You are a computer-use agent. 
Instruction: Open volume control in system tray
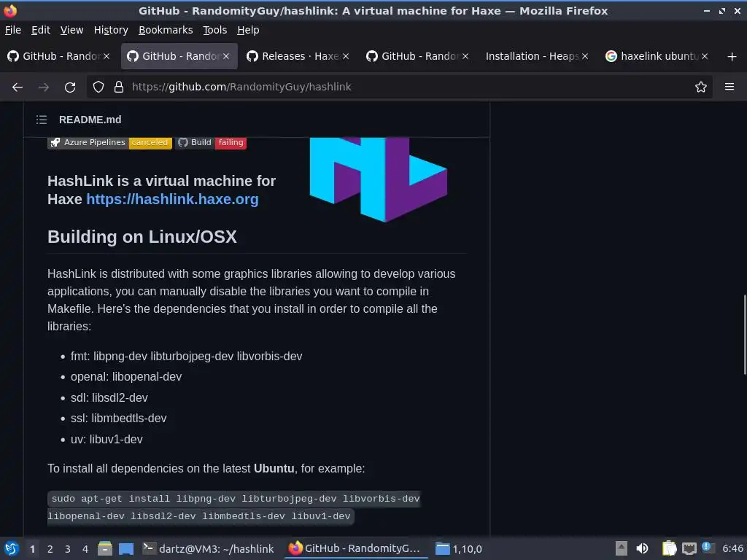(642, 548)
